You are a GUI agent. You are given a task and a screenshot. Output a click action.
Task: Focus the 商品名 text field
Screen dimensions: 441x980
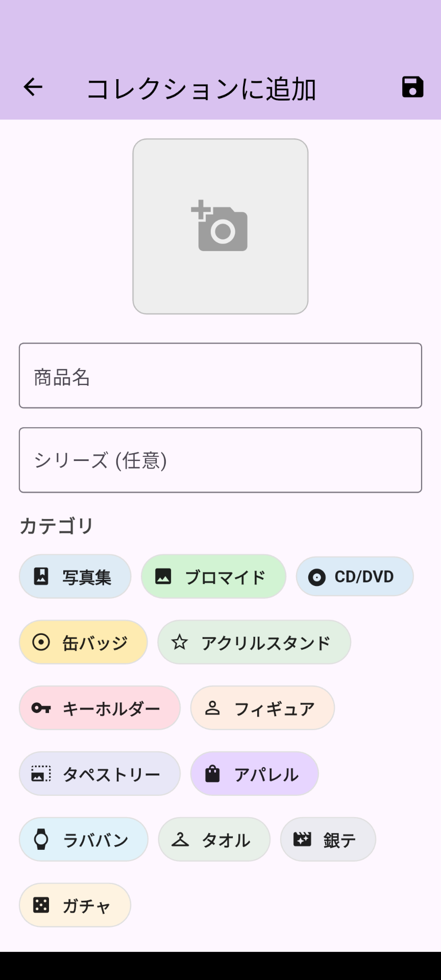tap(220, 376)
